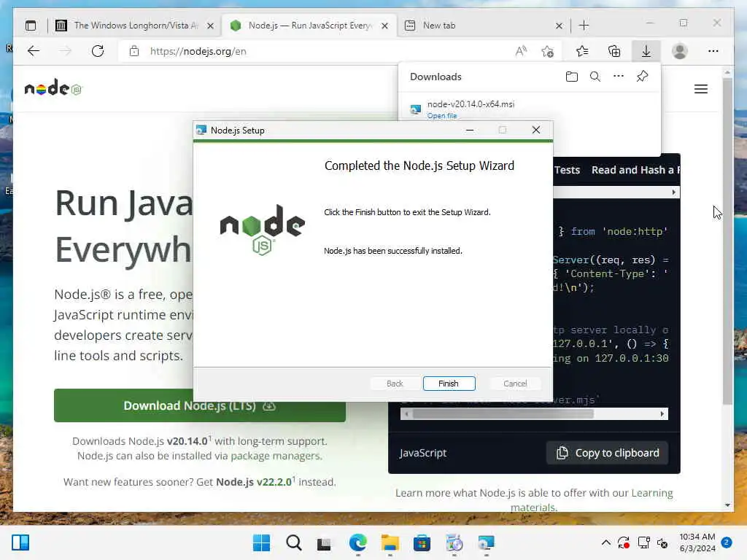This screenshot has height=560, width=747.
Task: Click right arrow of code horizontal scrollbar
Action: tap(662, 414)
